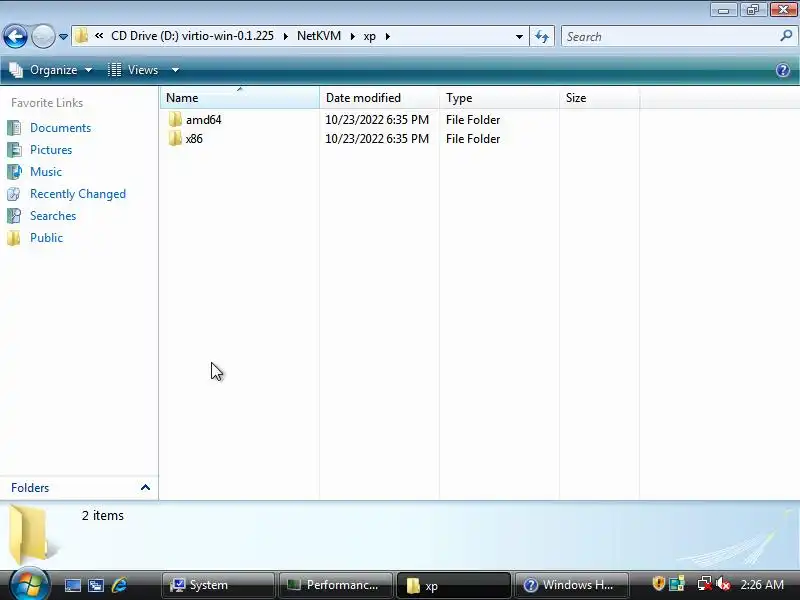Click the Pictures icon in sidebar
Screen dimensions: 800x600
[14, 149]
